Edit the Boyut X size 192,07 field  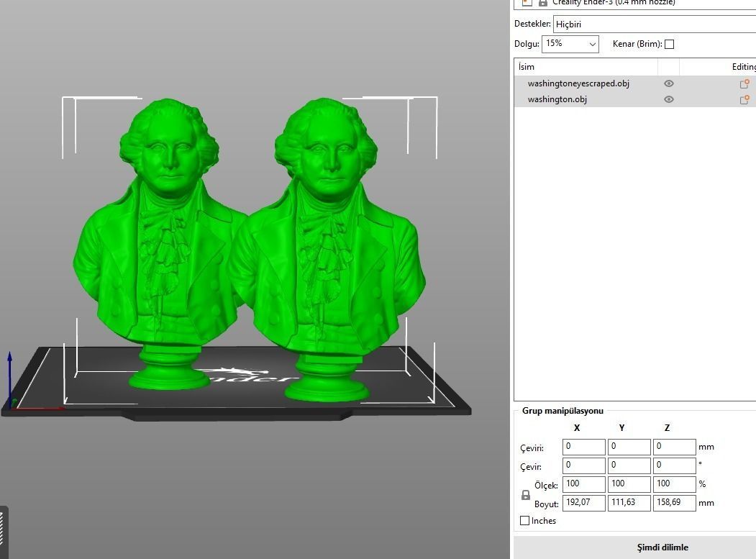(x=584, y=503)
